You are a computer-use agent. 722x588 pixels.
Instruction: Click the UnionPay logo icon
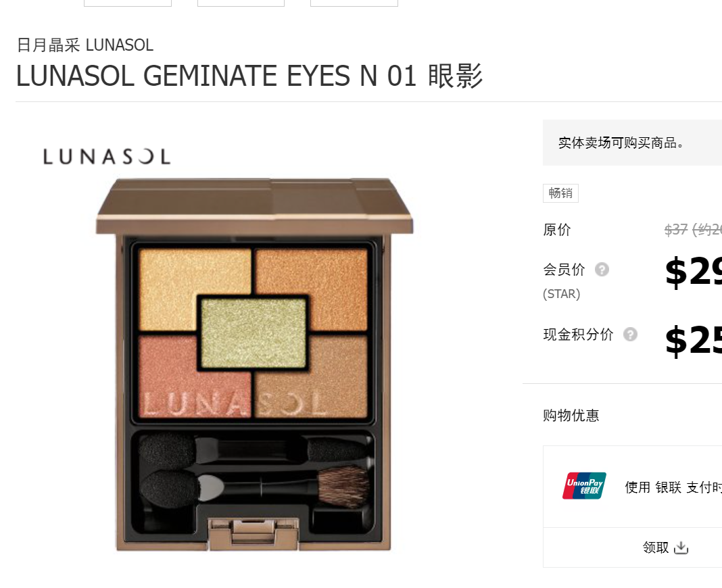(x=584, y=486)
